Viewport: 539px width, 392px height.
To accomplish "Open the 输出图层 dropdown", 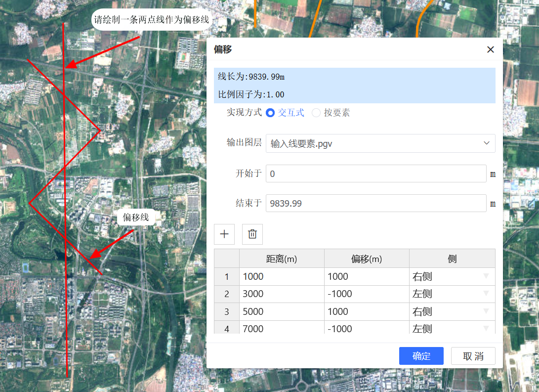I will click(x=380, y=143).
